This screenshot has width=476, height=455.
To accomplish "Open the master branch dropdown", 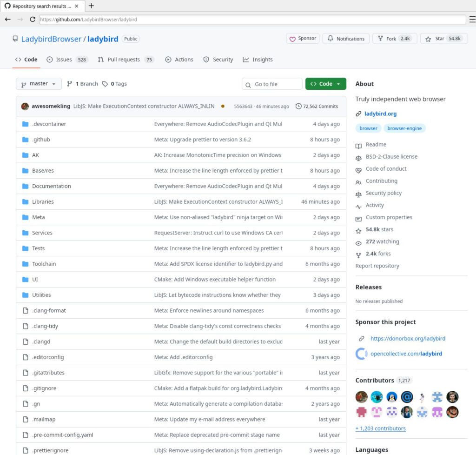I will [39, 84].
